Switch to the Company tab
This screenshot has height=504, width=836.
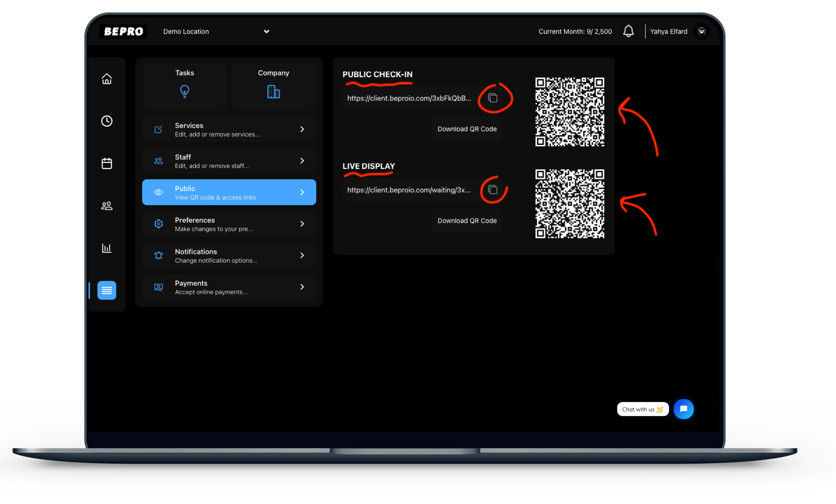coord(273,86)
